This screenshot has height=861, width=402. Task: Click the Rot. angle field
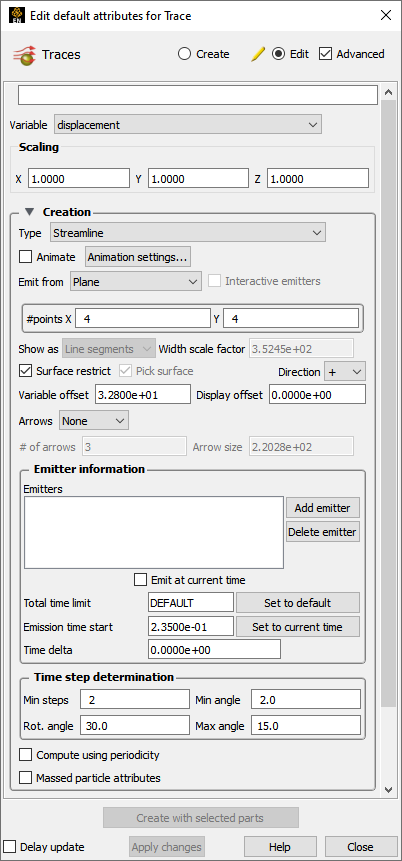click(x=135, y=725)
